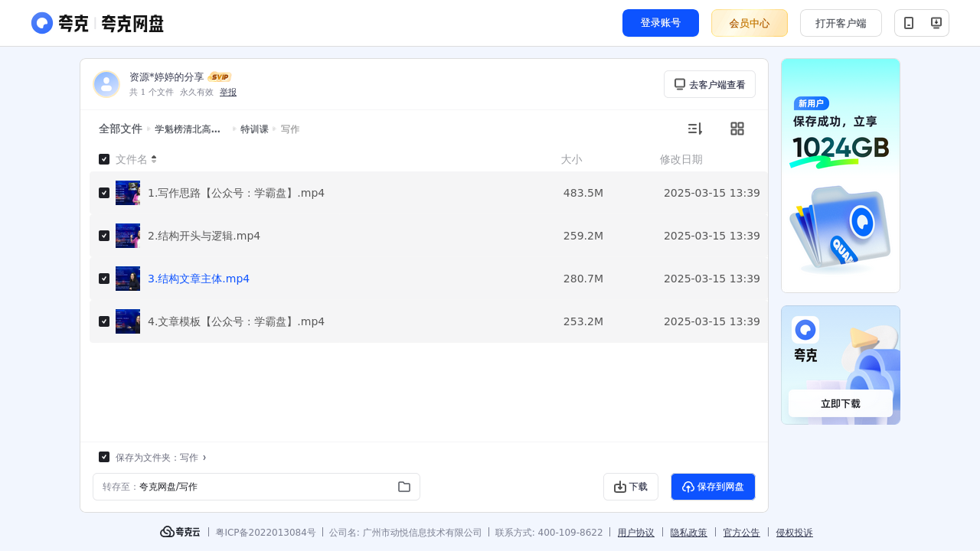Click the folder picker icon in save path
This screenshot has width=980, height=551.
coord(404,487)
